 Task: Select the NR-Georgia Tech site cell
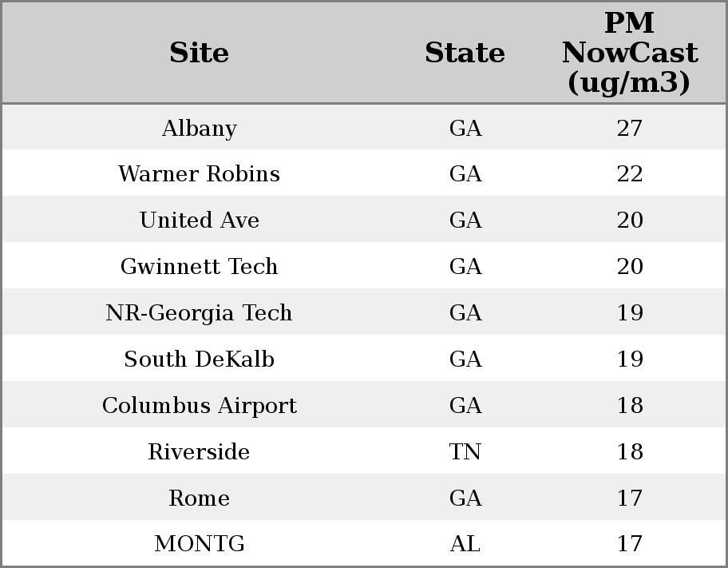199,313
